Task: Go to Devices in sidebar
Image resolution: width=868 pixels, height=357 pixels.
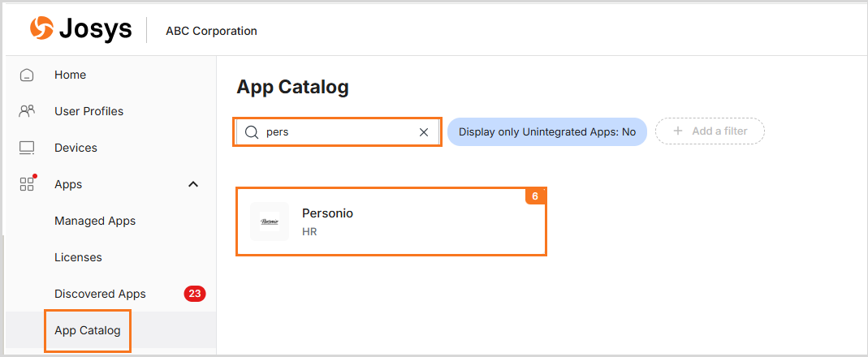Action: (76, 148)
